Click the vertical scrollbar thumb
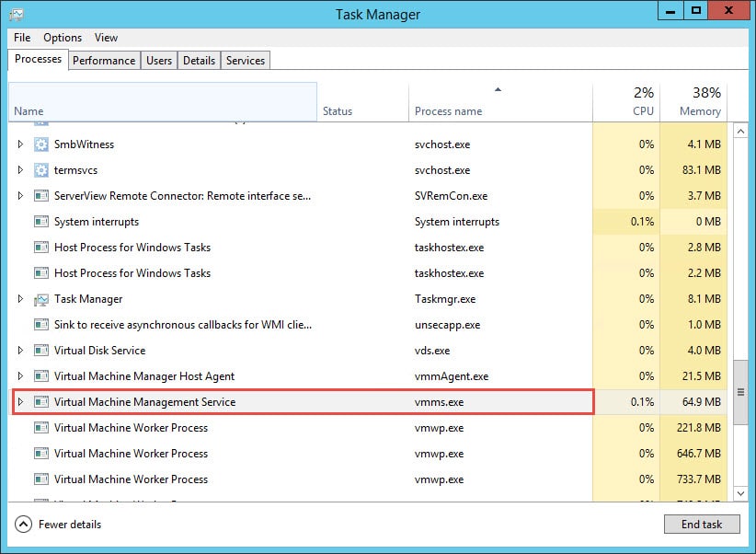This screenshot has height=554, width=756. point(740,392)
